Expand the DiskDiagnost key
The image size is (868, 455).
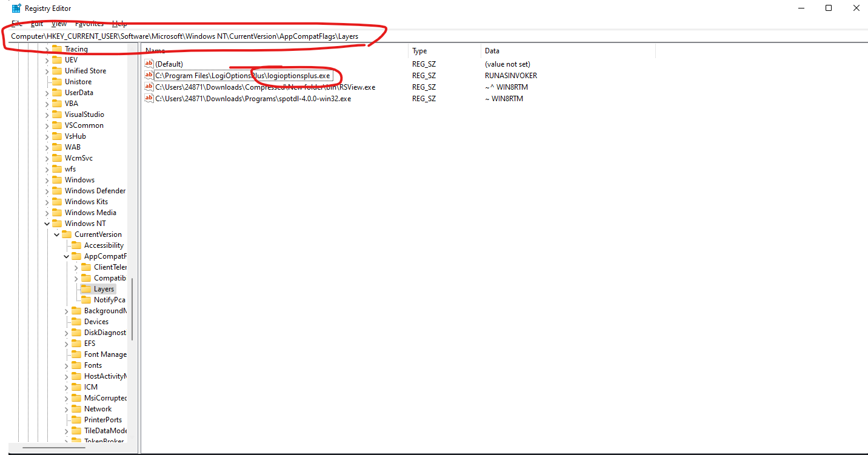coord(67,333)
